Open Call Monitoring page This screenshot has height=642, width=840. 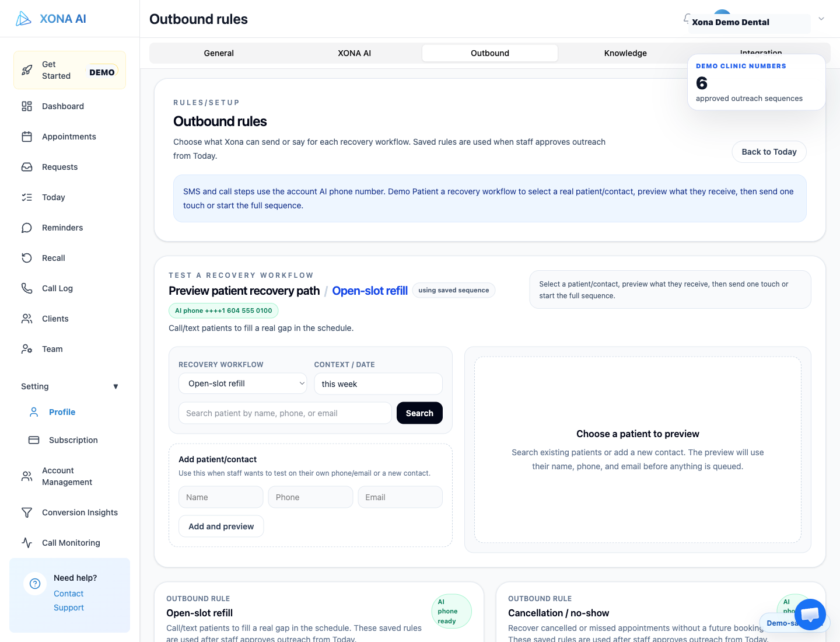[70, 543]
